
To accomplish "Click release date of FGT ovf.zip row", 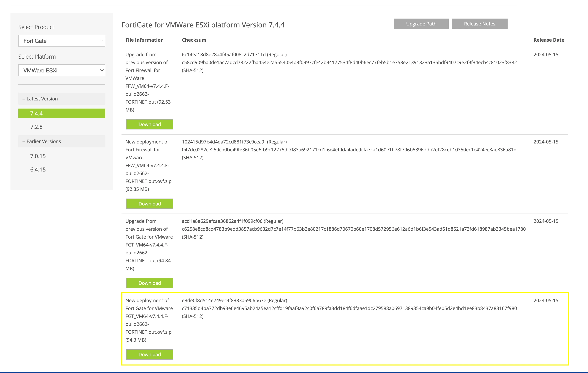I will click(x=546, y=300).
